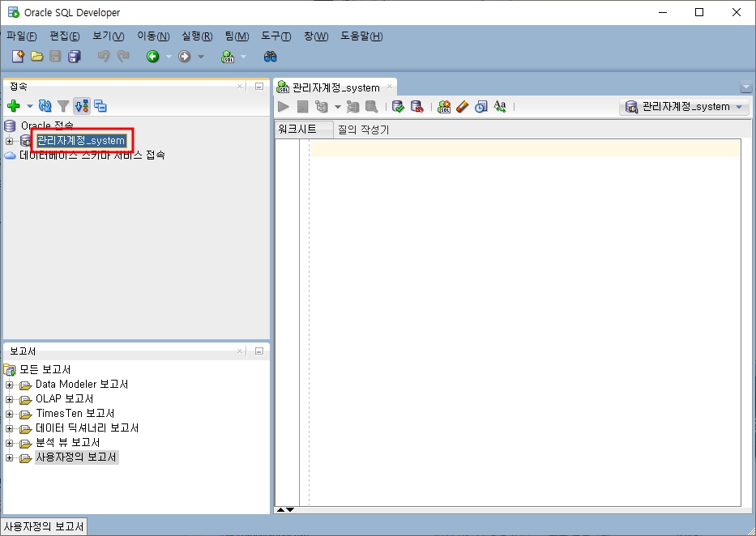Toggle the tree sync icon in connections toolbar
Screen dimensions: 756x536
pyautogui.click(x=82, y=105)
